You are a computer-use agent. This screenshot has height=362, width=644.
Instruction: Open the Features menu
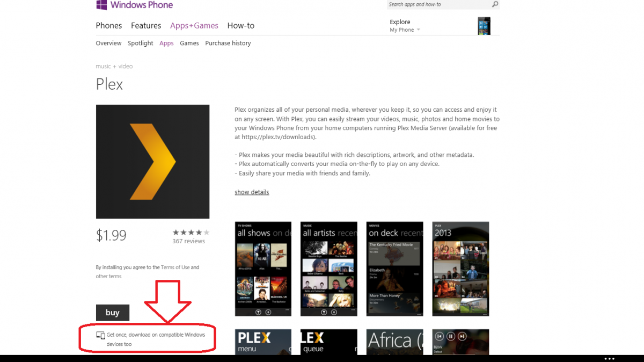146,26
